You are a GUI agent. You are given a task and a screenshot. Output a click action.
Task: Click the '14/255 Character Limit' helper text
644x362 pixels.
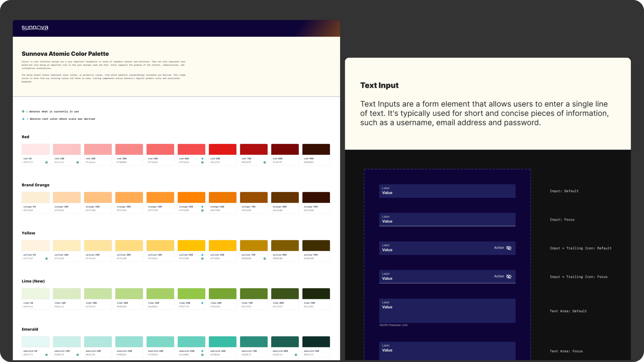[x=393, y=325]
